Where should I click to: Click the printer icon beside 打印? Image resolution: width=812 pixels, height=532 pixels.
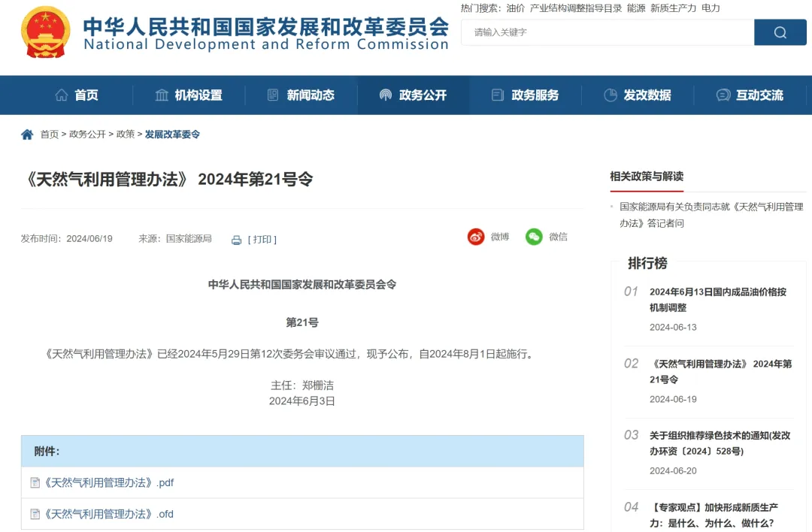236,240
